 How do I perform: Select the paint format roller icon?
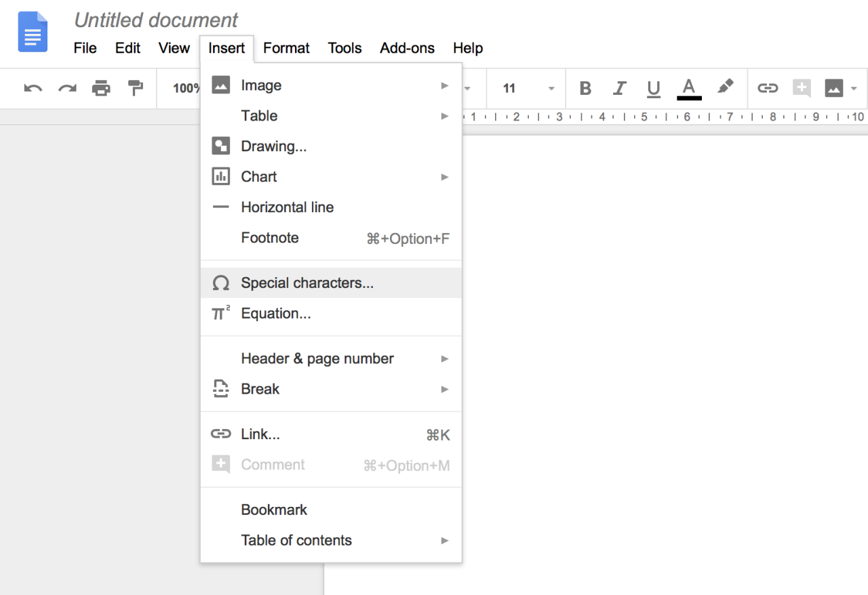(x=136, y=88)
